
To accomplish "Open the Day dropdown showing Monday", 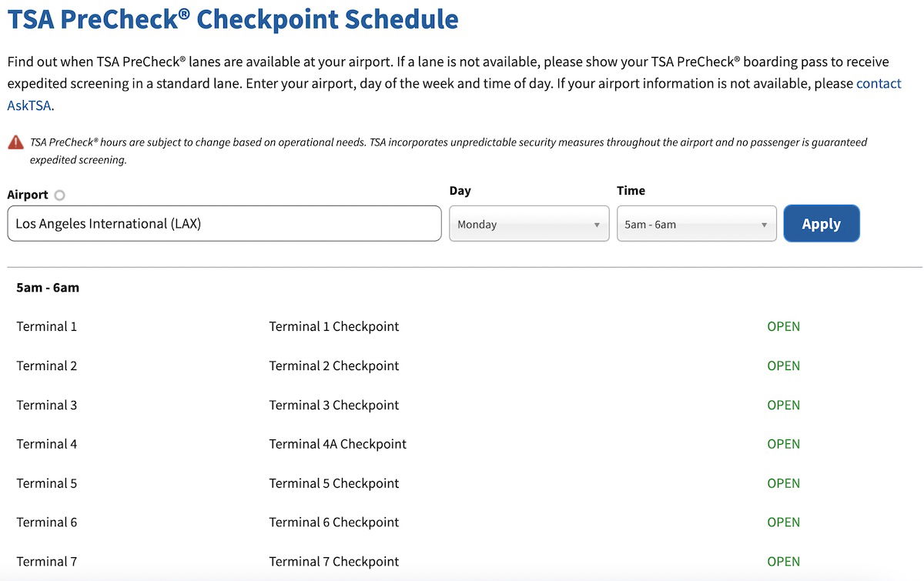I will click(x=529, y=224).
